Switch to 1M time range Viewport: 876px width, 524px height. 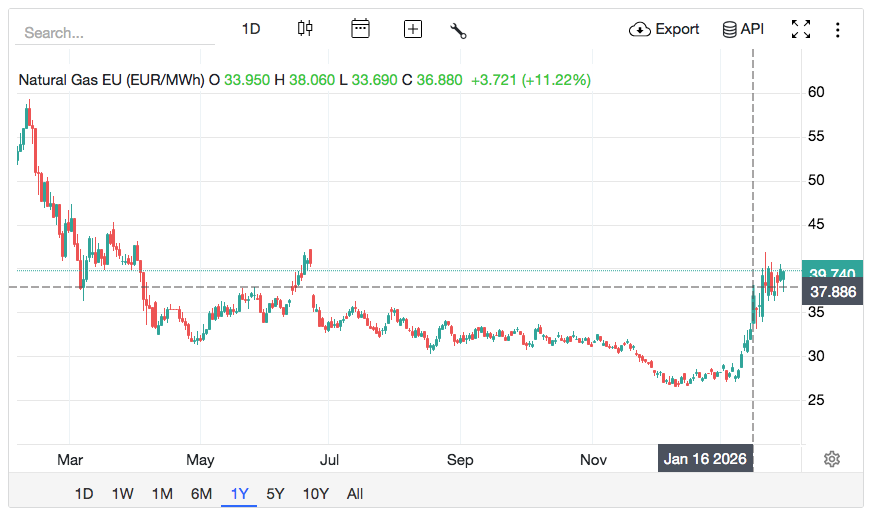click(162, 493)
